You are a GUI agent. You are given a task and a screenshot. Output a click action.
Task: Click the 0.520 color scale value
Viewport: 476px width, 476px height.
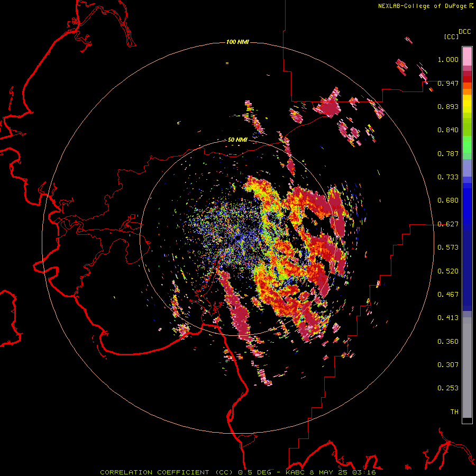tap(448, 271)
